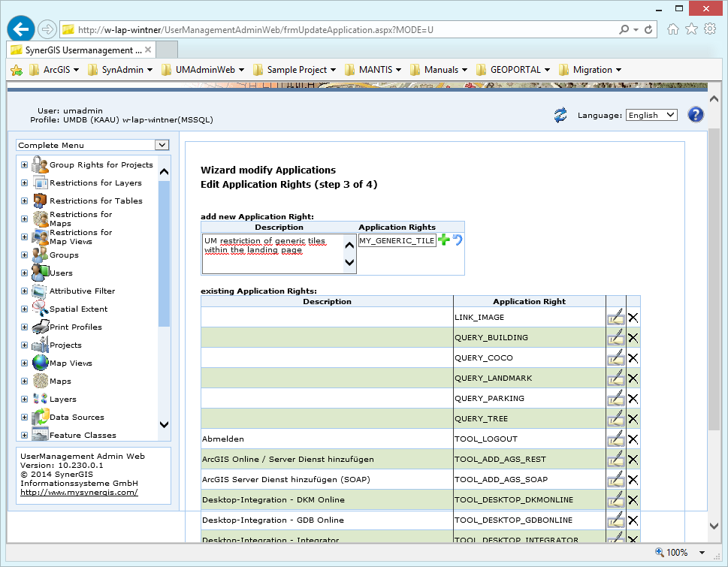The height and width of the screenshot is (567, 728).
Task: Select the Spatial Extent icon in the sidebar
Action: coord(38,309)
